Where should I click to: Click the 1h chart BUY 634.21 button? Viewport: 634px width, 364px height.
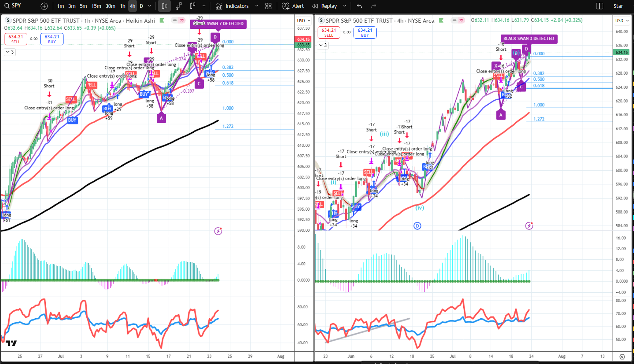coord(52,39)
